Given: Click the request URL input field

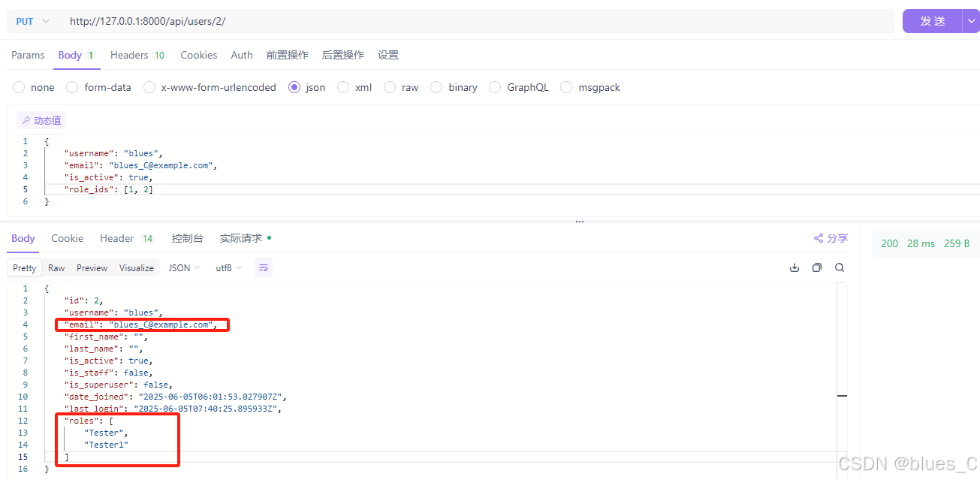Looking at the screenshot, I should coord(478,21).
